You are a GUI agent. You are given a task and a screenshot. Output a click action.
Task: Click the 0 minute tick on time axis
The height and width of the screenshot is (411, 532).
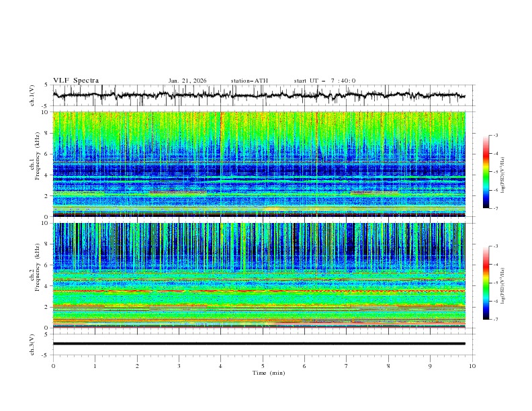pyautogui.click(x=53, y=366)
